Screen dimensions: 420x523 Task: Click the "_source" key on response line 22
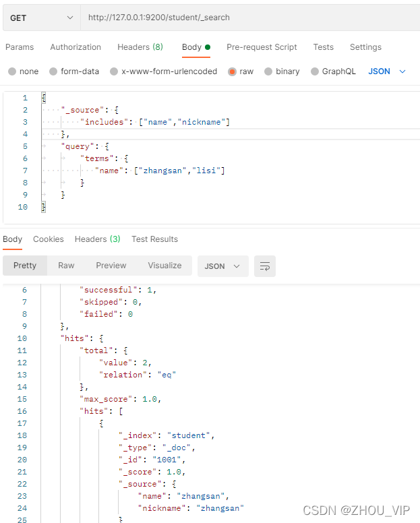[140, 484]
